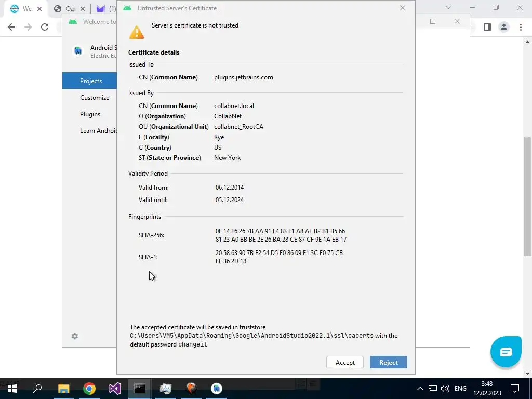Viewport: 532px width, 399px height.
Task: Click the Android Studio logo icon
Action: click(x=78, y=51)
